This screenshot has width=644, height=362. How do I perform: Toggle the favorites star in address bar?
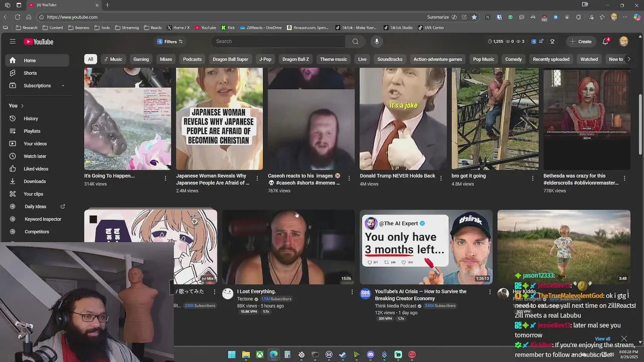coord(474,17)
